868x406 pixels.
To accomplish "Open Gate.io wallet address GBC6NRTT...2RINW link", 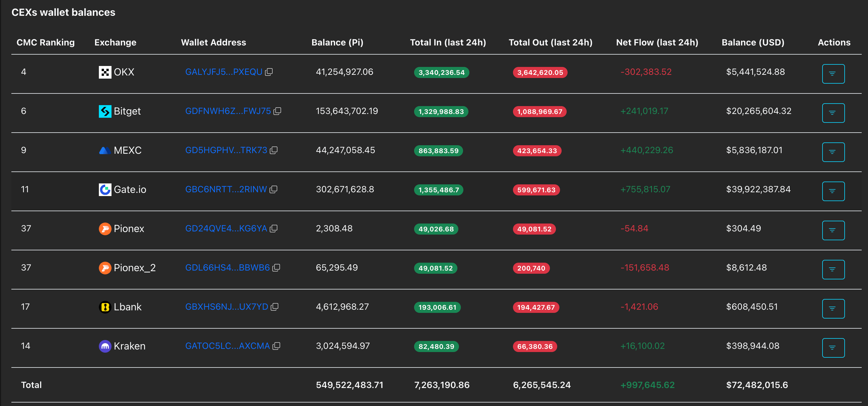I will 226,189.
